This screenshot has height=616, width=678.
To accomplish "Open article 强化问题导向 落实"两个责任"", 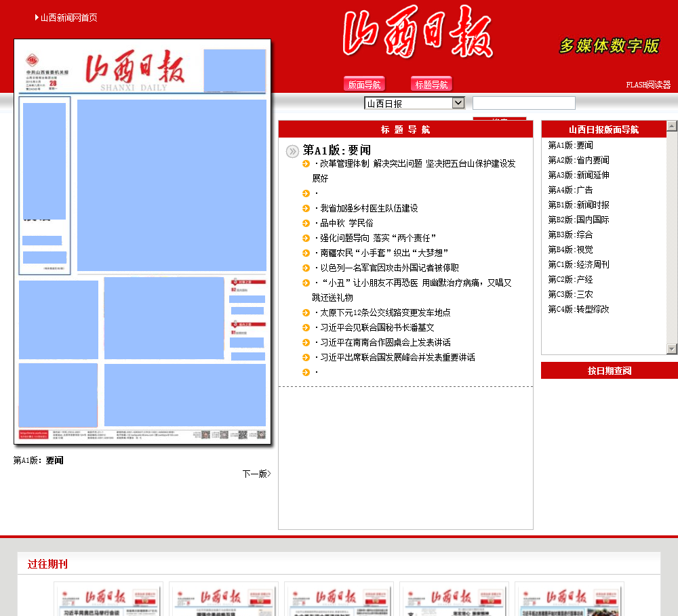I will [x=378, y=238].
